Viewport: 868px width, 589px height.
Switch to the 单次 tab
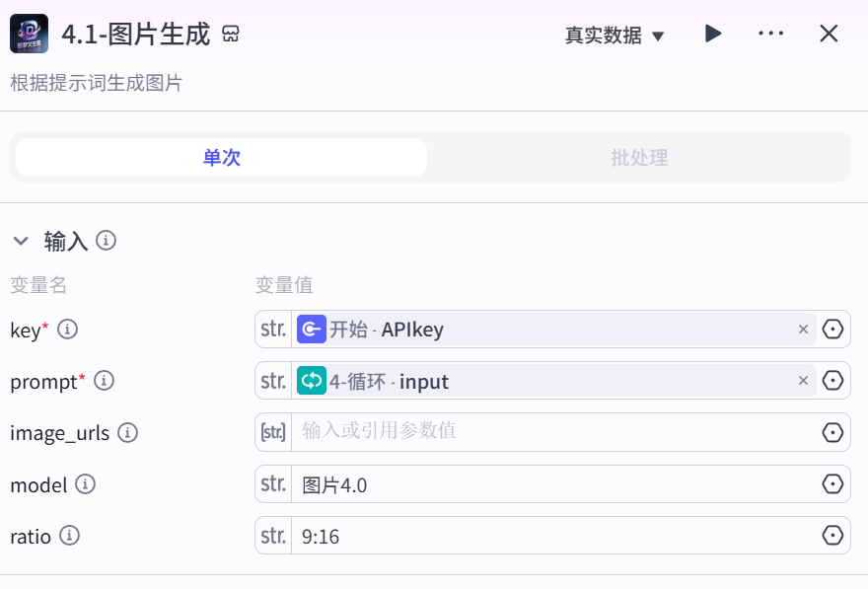point(221,157)
